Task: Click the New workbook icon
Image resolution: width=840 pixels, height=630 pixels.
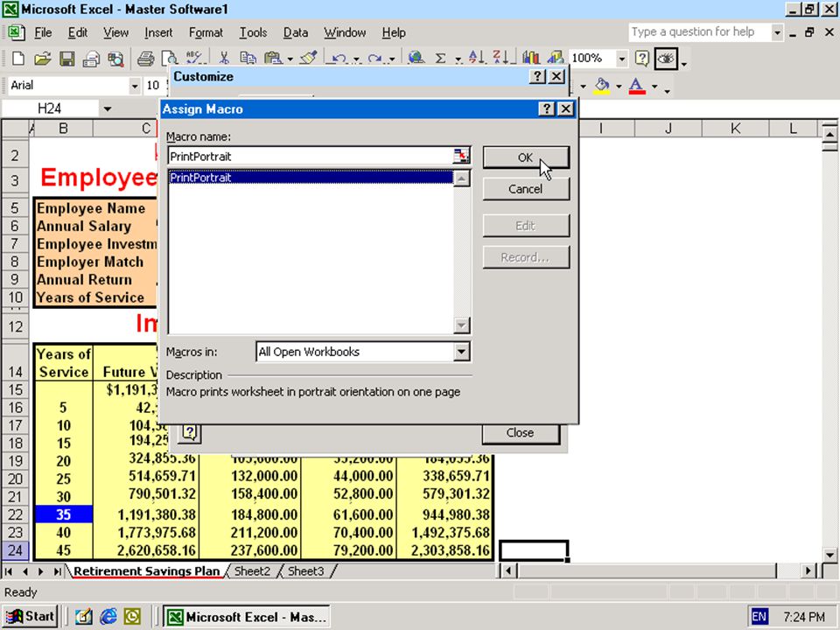Action: [x=17, y=59]
